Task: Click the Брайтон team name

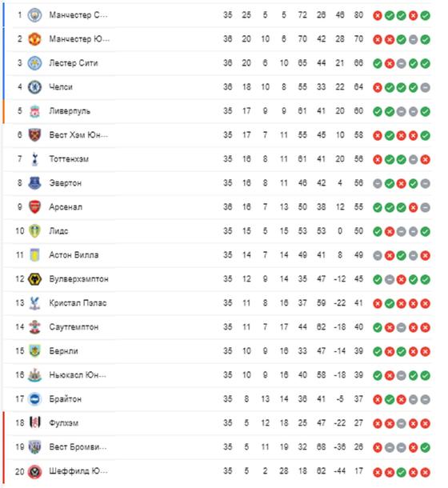Action: [x=66, y=399]
